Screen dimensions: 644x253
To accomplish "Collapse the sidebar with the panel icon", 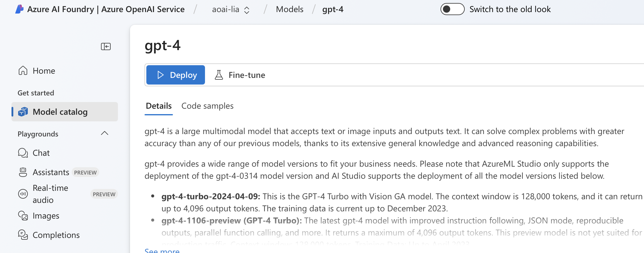I will (106, 46).
